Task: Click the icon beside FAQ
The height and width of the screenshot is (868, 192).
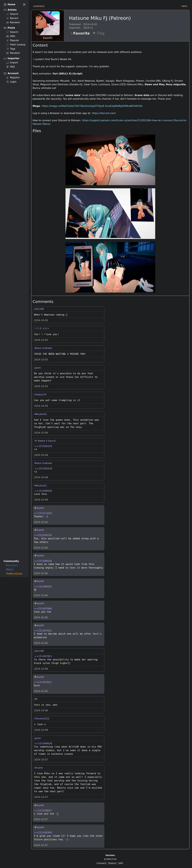Action: (x=7, y=67)
